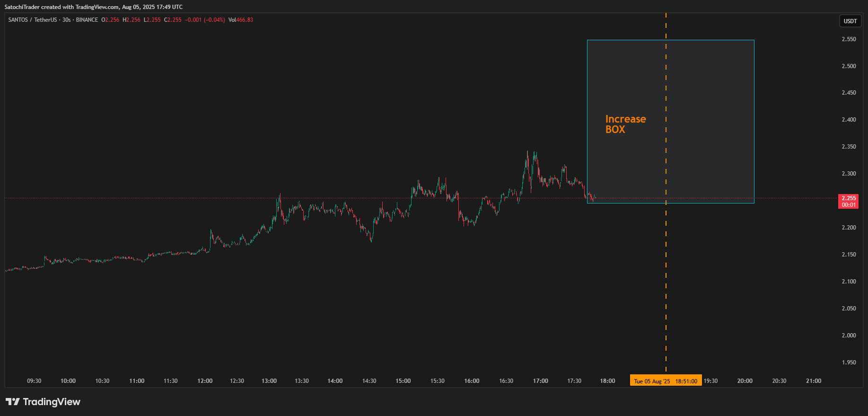
Task: Click the volume reading Vol 466.83
Action: click(x=241, y=20)
